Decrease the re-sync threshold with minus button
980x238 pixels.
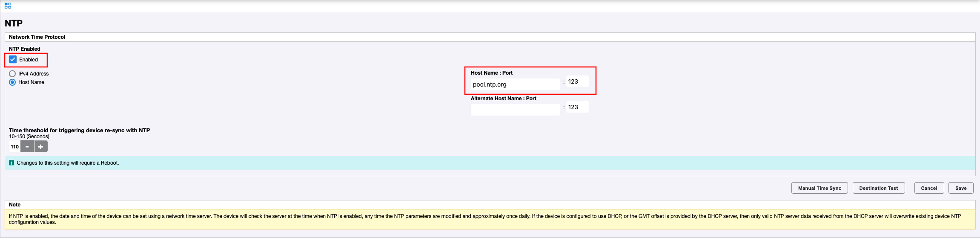[27, 147]
